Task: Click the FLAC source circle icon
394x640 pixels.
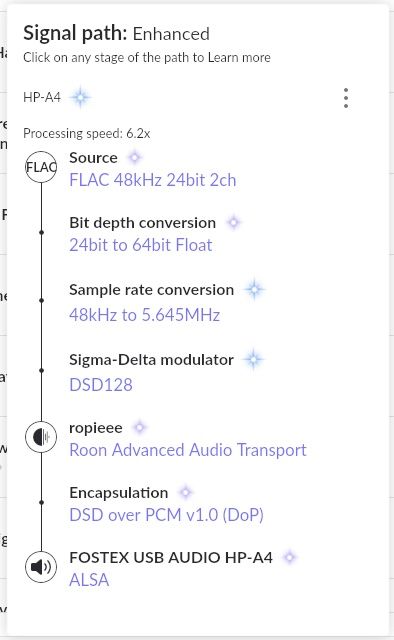Action: pos(41,167)
